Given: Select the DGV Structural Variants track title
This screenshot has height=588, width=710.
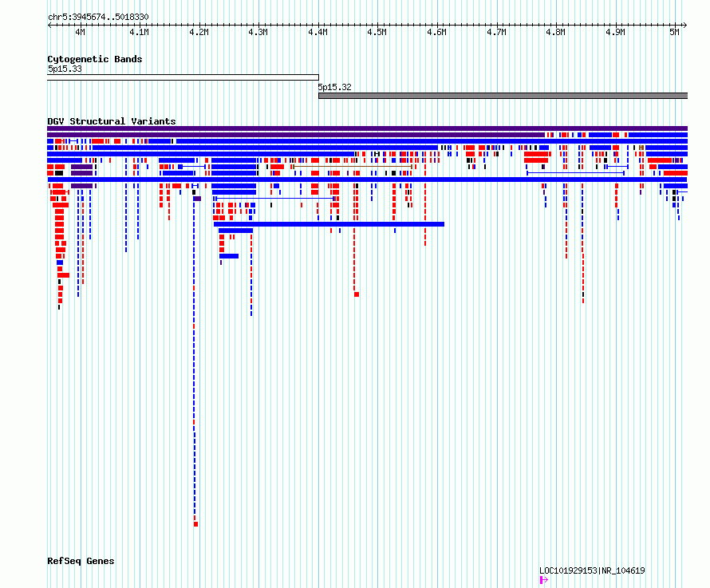Looking at the screenshot, I should coord(112,121).
